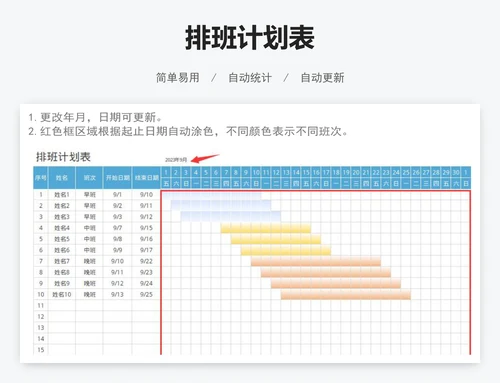This screenshot has height=383, width=500.
Task: Click the orange schedule bar in 姓名7 row
Action: [316, 261]
